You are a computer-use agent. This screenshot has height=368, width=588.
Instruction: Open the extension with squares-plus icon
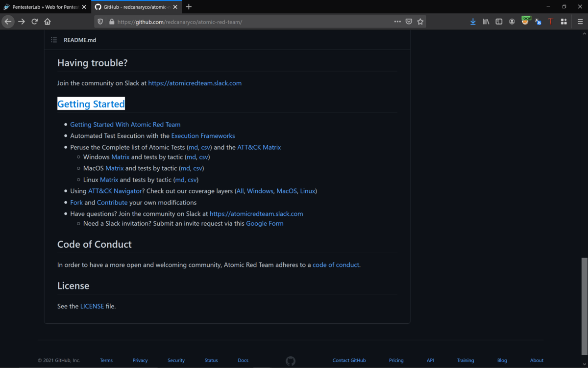(564, 22)
